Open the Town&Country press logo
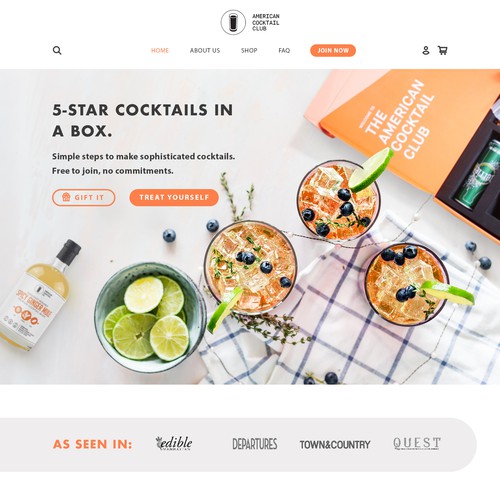 335,444
